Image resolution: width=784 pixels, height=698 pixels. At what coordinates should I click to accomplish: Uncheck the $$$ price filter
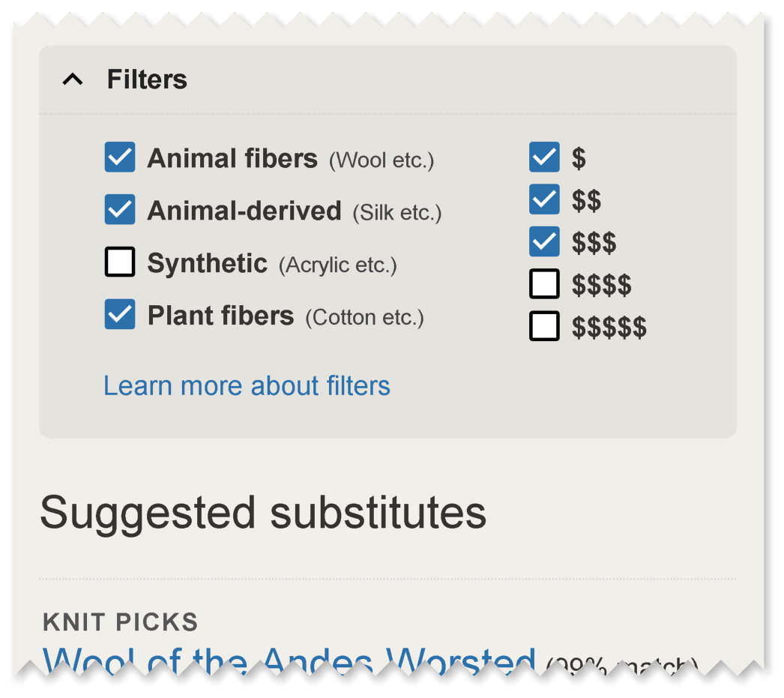click(x=545, y=242)
